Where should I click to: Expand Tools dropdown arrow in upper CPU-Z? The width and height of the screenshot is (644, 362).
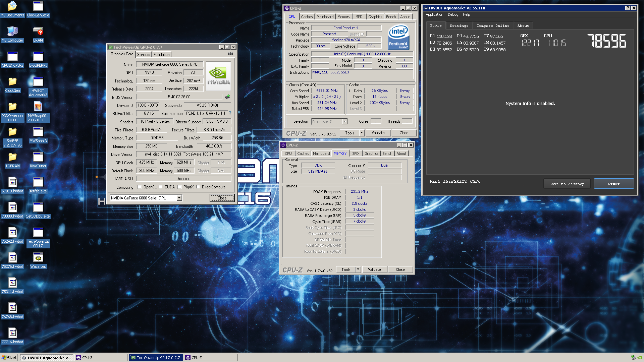tap(362, 133)
